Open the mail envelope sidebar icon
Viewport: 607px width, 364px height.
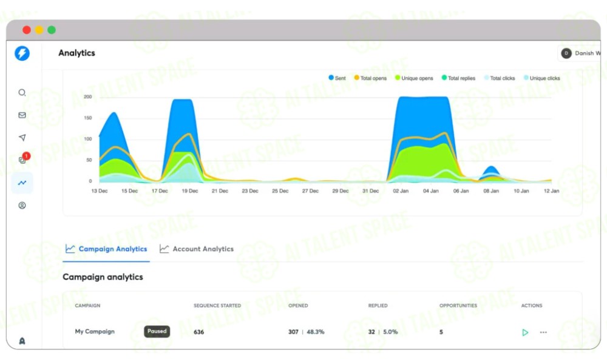coord(22,115)
